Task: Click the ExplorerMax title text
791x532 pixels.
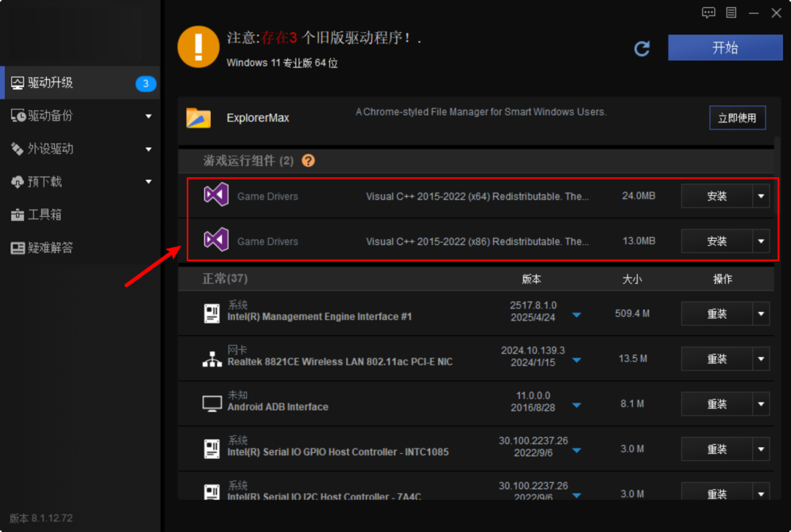Action: [x=258, y=118]
